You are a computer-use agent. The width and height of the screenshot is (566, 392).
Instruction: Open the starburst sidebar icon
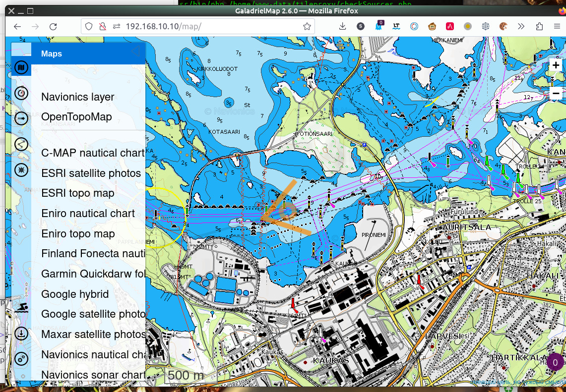coord(21,169)
